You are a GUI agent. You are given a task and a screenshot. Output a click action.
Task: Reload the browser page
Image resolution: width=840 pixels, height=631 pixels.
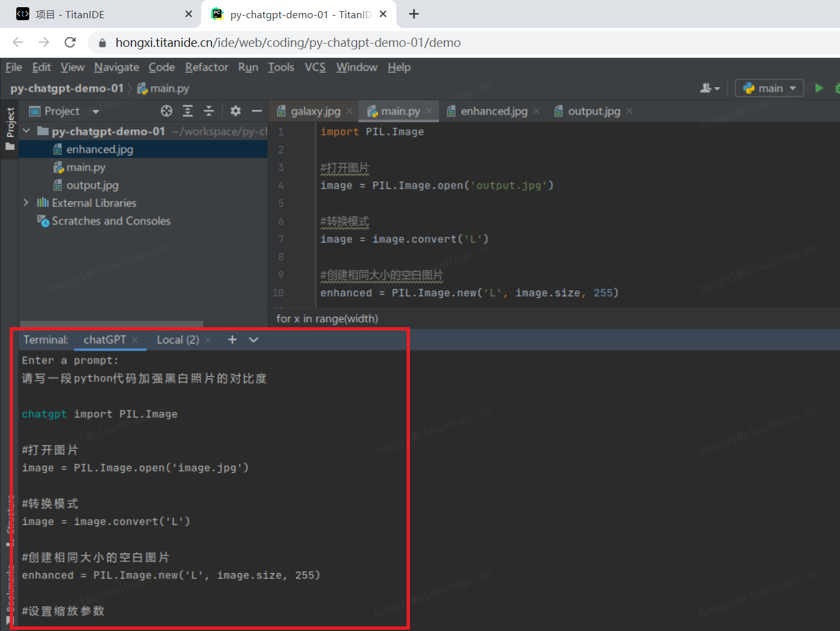[70, 42]
